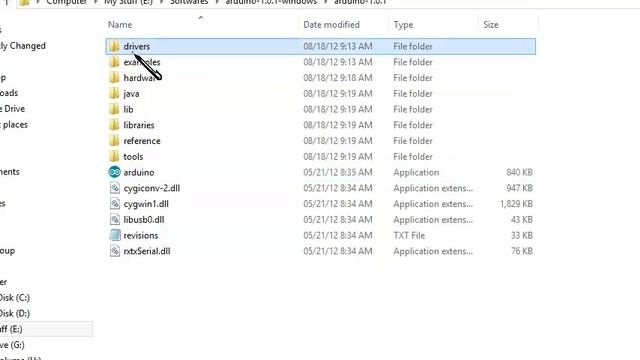Select the 'arduino' application name
The height and width of the screenshot is (360, 640).
pos(139,172)
